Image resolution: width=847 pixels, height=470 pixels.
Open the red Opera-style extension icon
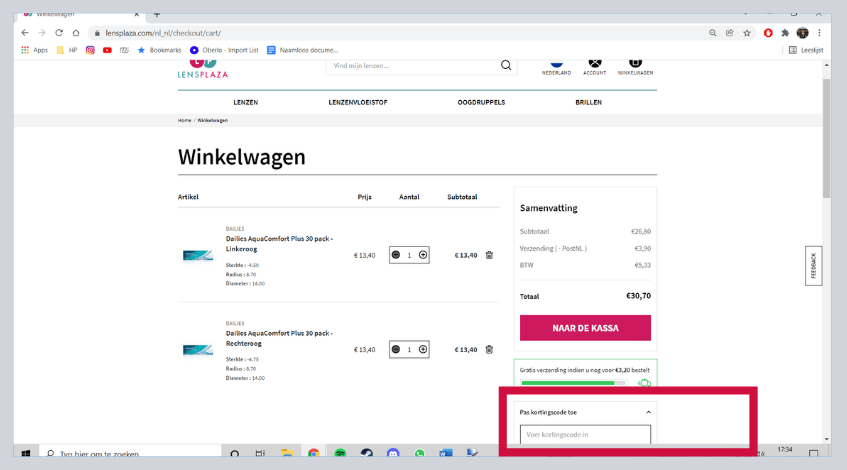[768, 33]
